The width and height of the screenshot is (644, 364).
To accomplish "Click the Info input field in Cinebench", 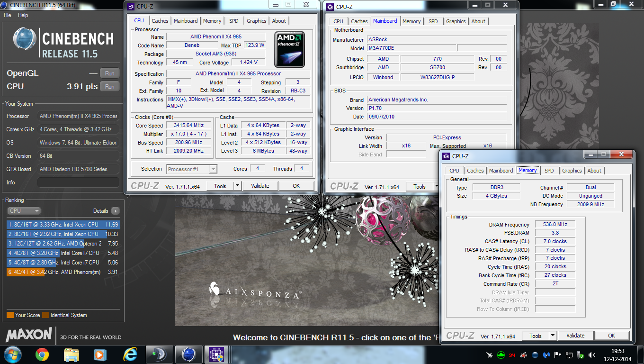I will [78, 182].
